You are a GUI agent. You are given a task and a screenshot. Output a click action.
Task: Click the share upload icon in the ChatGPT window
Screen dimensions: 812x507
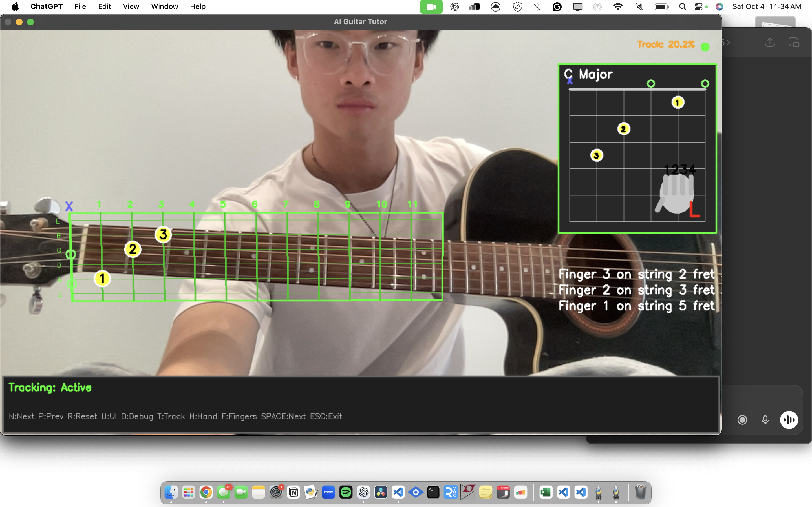click(770, 43)
